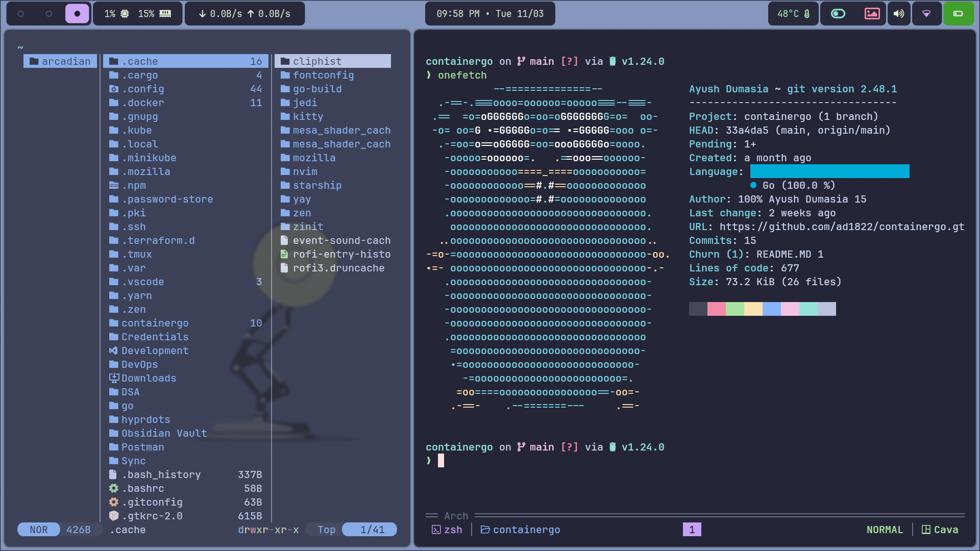Select the arcadian parent folder
This screenshot has height=551, width=980.
[60, 61]
